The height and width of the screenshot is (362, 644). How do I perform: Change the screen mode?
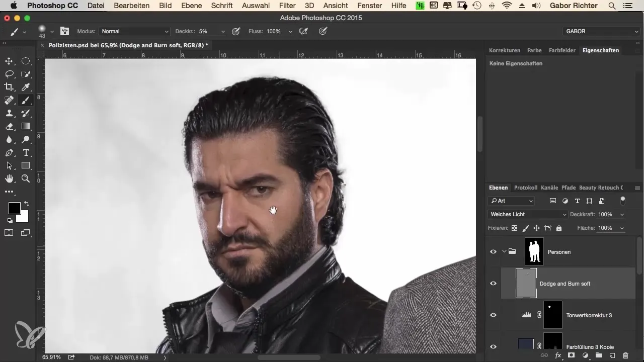(x=26, y=233)
